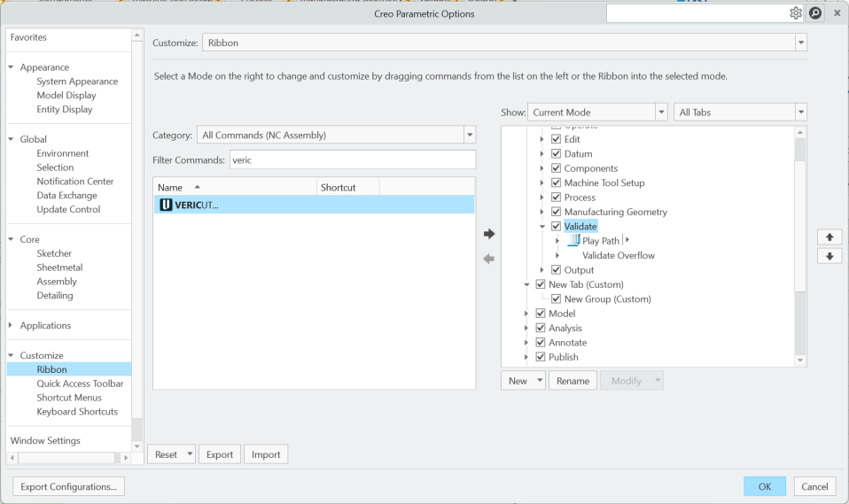This screenshot has width=849, height=504.
Task: Open the Category dropdown
Action: (470, 135)
